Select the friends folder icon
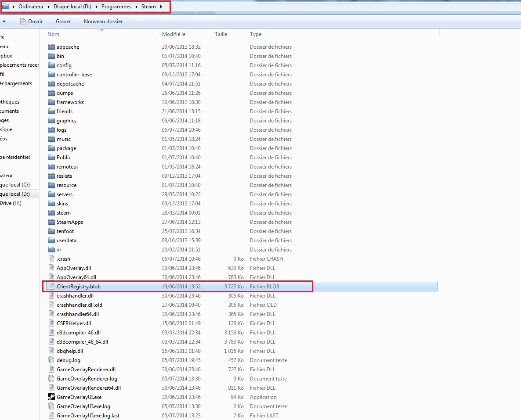The width and height of the screenshot is (521, 420). (51, 111)
